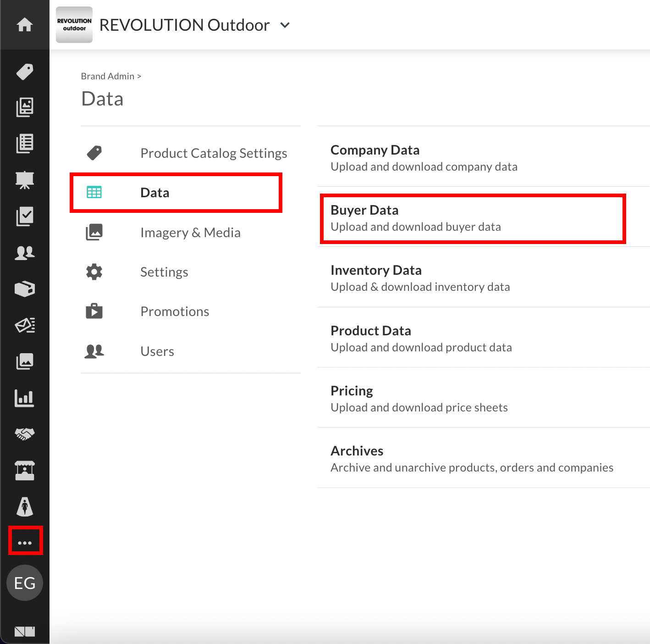
Task: Click the Brand Admin breadcrumb link
Action: [x=108, y=76]
